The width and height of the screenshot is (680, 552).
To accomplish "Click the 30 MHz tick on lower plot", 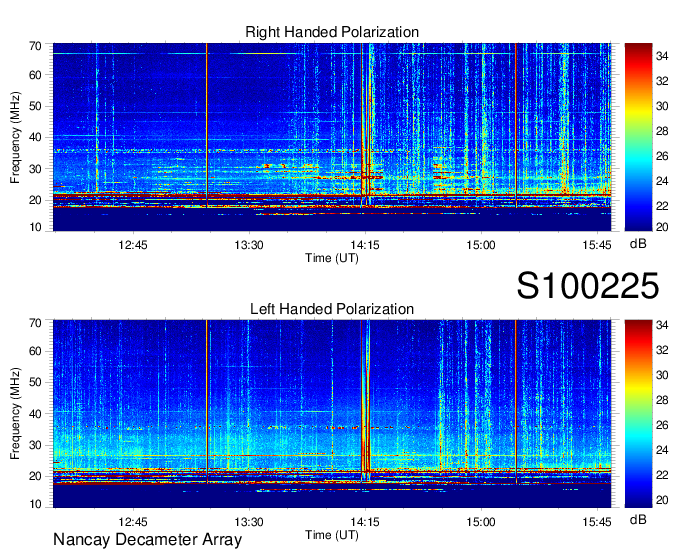I will (35, 445).
